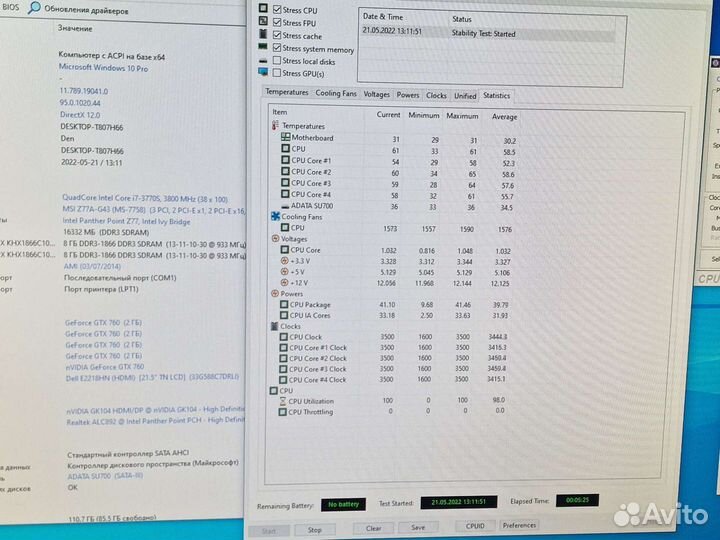720x540 pixels.
Task: Open the Dell E2218HN monitor link
Action: [152, 377]
